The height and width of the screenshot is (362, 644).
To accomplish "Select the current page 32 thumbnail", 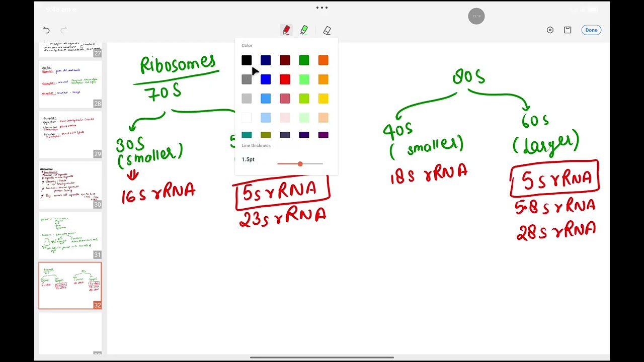I will (70, 286).
